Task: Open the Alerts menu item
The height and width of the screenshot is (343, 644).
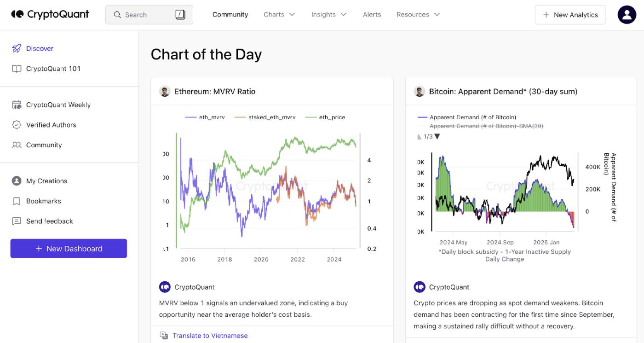Action: pyautogui.click(x=372, y=15)
